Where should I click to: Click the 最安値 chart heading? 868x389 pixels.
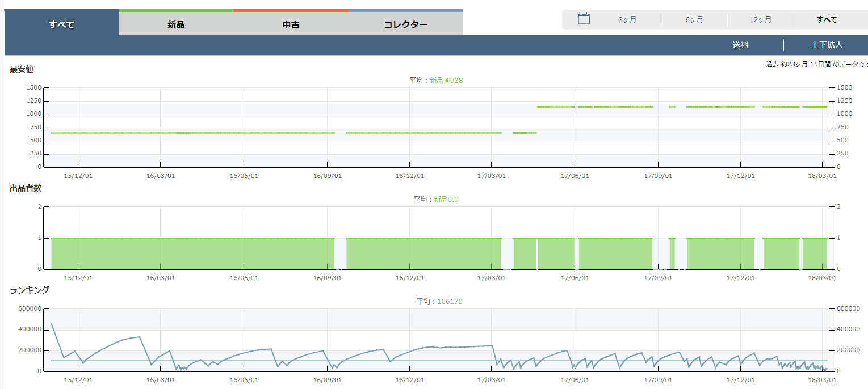[22, 69]
